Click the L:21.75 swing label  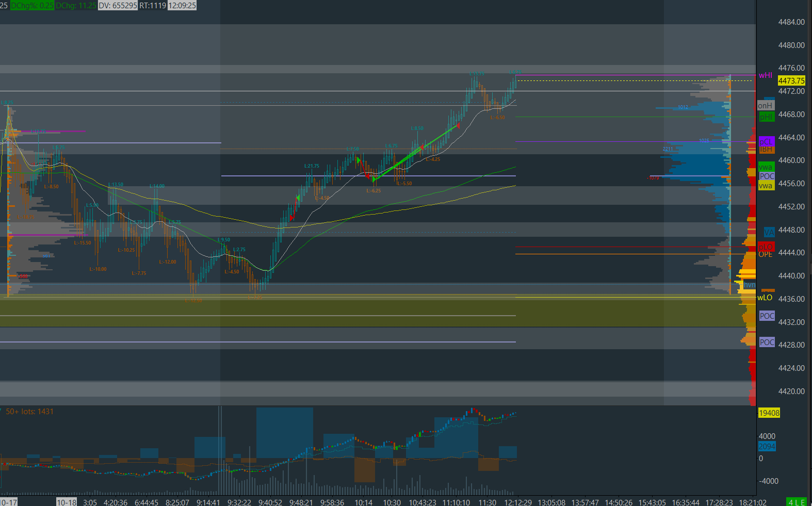pyautogui.click(x=312, y=166)
